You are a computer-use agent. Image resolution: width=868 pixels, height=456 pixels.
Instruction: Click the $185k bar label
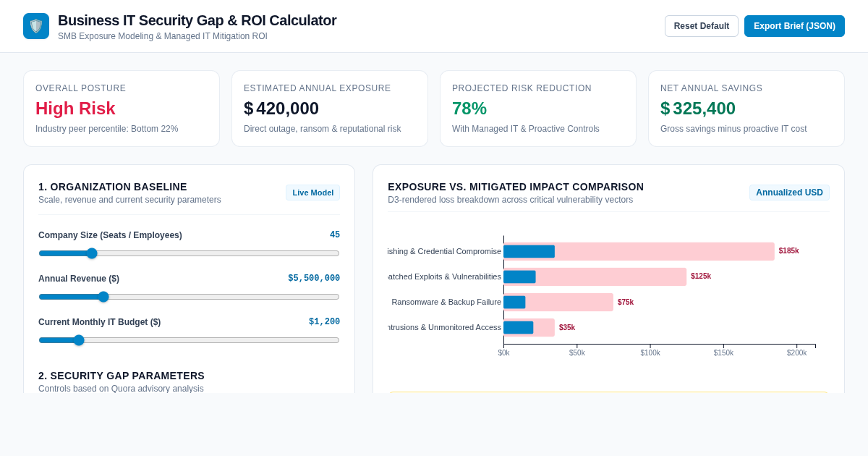pos(789,251)
